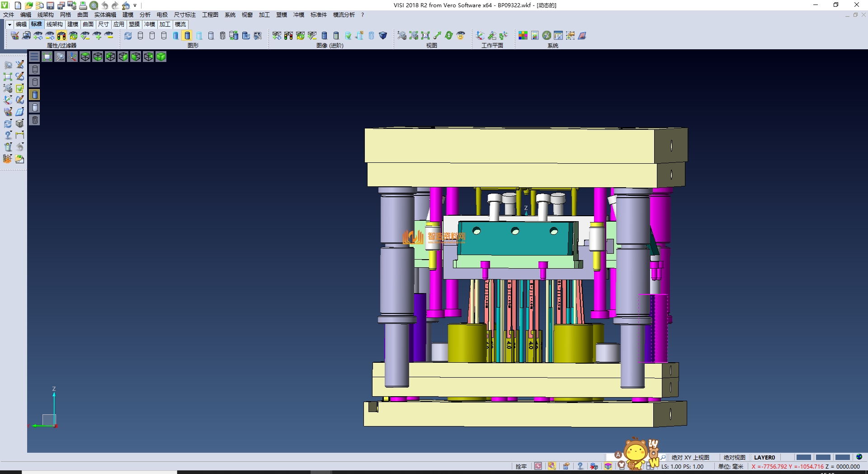Viewport: 868px width, 474px height.
Task: Click the wrench settings icon in 系统 group
Action: (547, 36)
